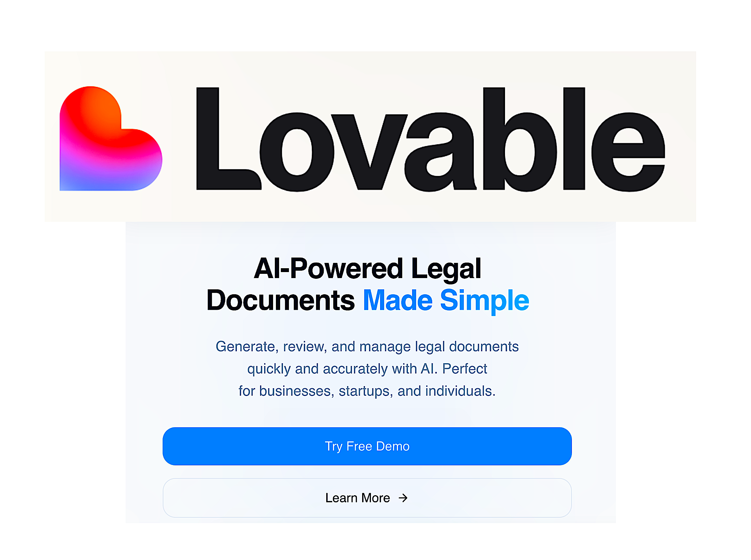This screenshot has height=560, width=751.
Task: Click the arrow icon beside Learn More
Action: point(403,498)
